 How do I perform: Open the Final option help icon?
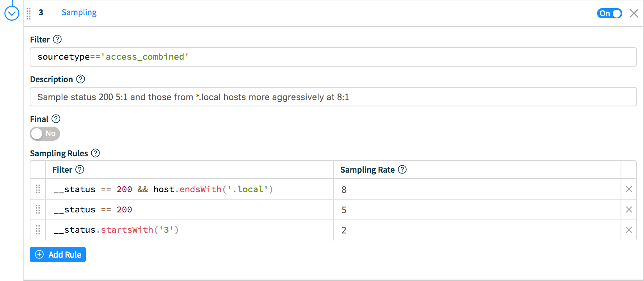(x=56, y=119)
